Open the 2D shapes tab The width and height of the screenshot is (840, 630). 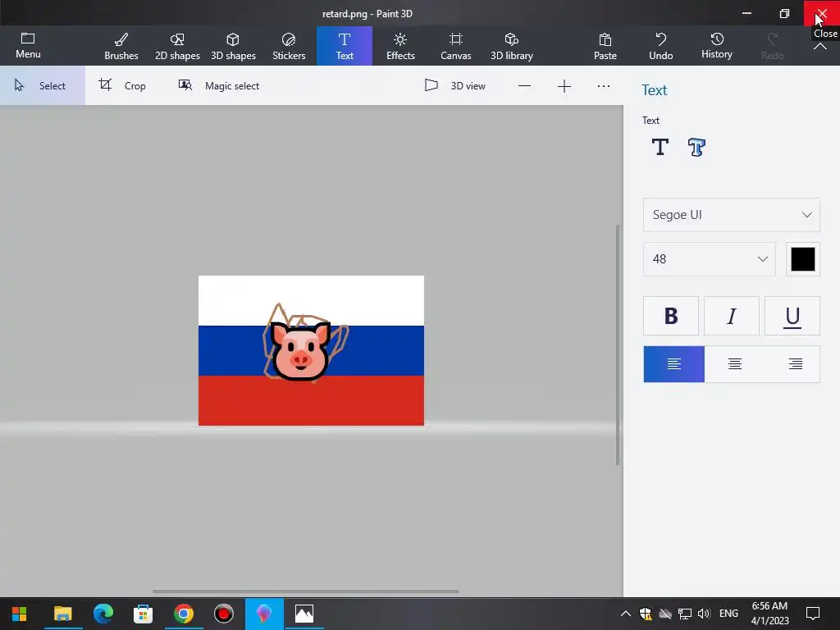click(x=177, y=46)
